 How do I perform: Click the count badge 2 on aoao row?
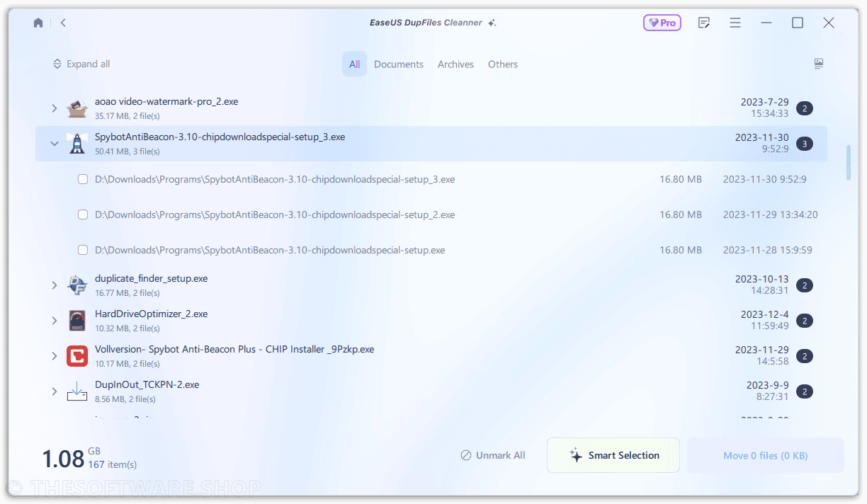pos(804,108)
